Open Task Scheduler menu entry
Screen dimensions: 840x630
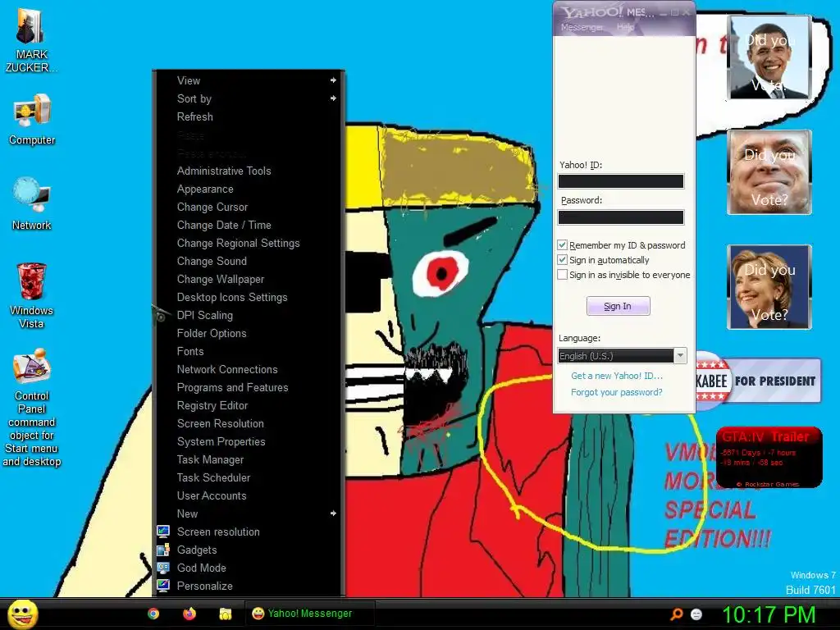(249, 478)
